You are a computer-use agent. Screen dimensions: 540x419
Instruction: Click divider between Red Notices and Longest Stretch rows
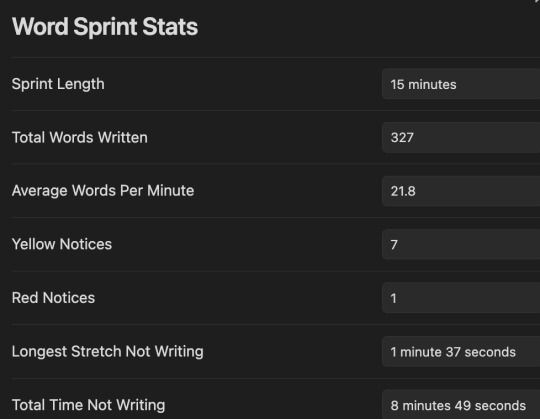276,324
